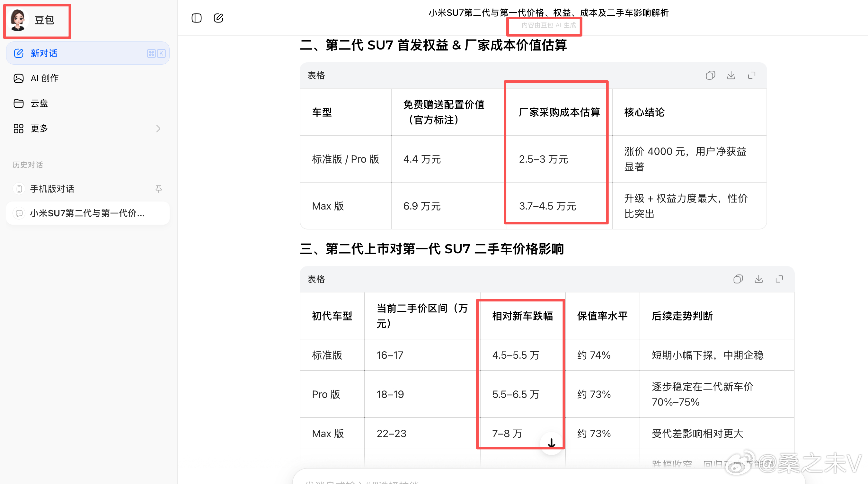Collapse the sidebar using the panel icon
The width and height of the screenshot is (868, 484).
pos(197,18)
